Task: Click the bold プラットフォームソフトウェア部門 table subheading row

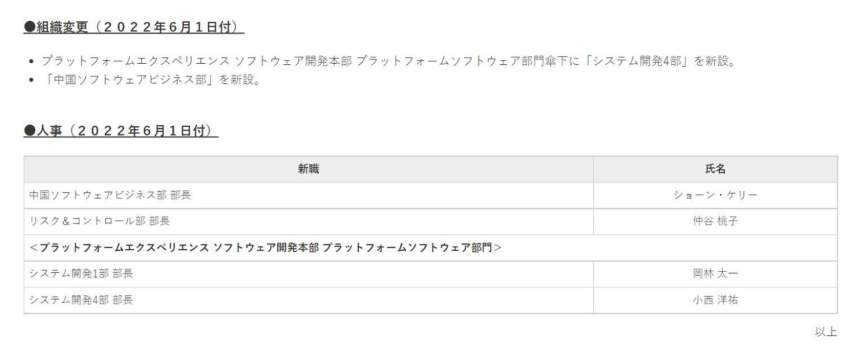Action: (x=266, y=247)
